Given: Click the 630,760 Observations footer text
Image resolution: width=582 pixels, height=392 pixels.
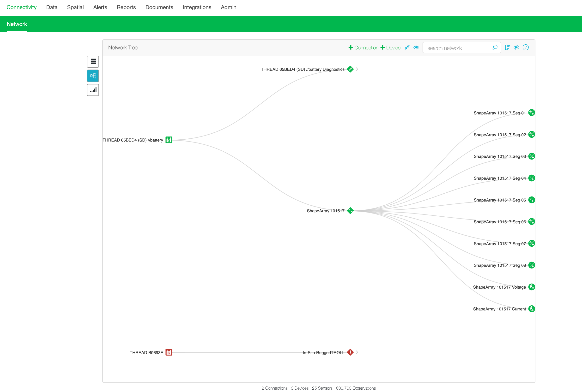Looking at the screenshot, I should tap(356, 388).
